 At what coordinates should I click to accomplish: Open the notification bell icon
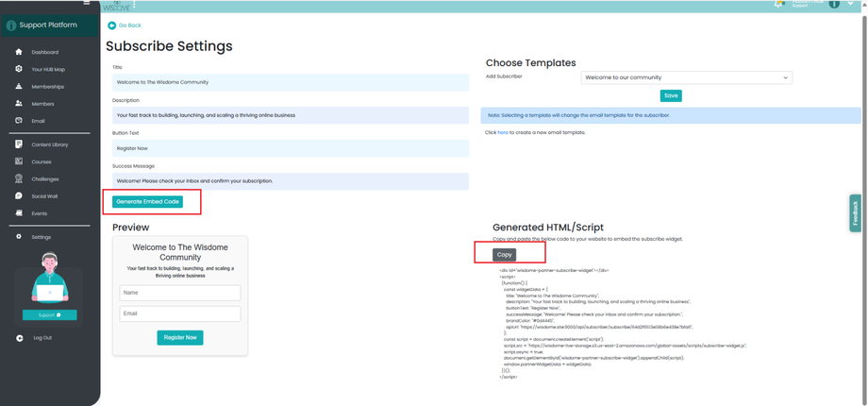pyautogui.click(x=779, y=4)
